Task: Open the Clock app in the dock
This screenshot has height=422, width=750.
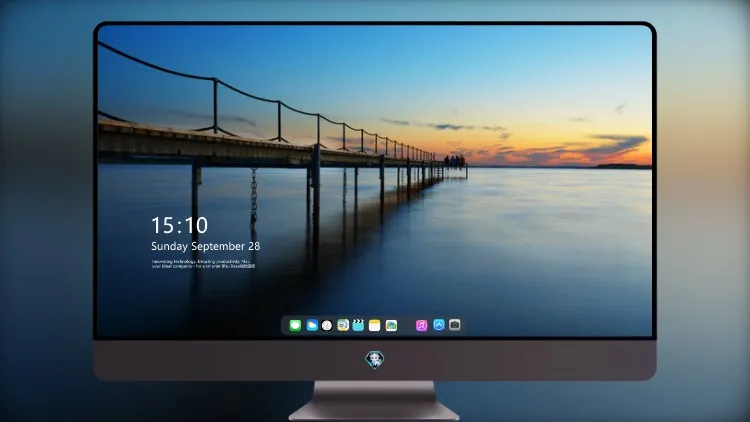Action: [x=327, y=325]
